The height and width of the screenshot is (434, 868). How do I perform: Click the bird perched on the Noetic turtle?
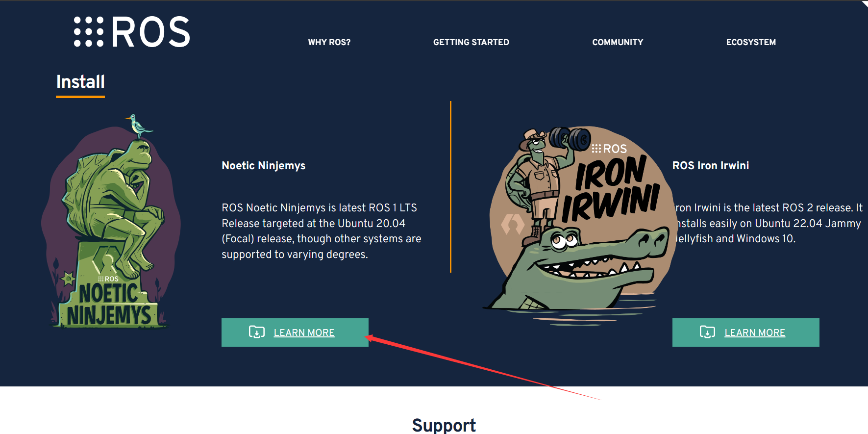139,126
